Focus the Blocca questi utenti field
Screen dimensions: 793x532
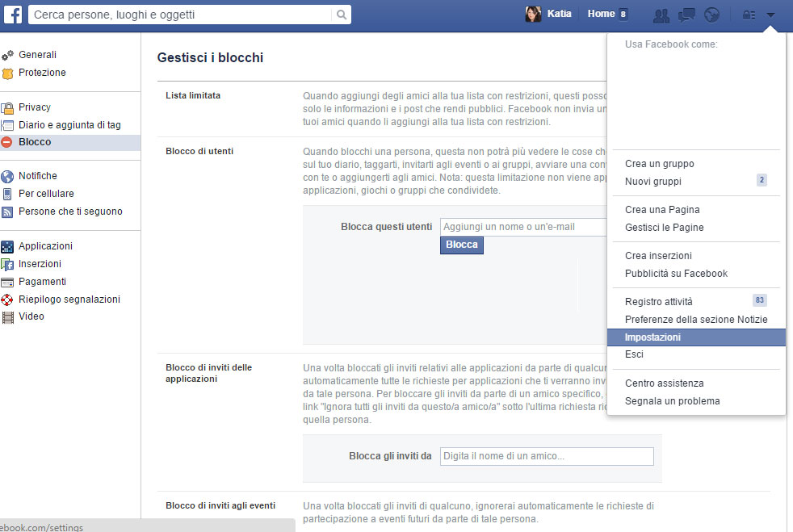pyautogui.click(x=523, y=227)
